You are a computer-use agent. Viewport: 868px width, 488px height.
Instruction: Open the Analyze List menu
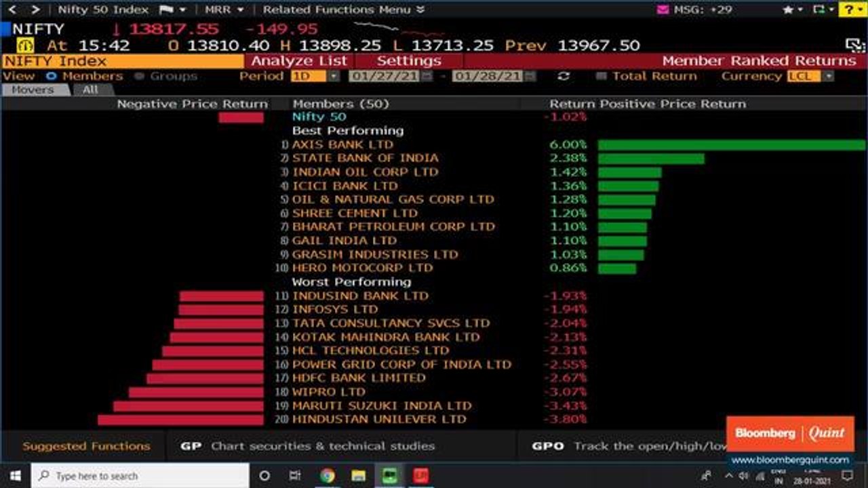pos(299,61)
